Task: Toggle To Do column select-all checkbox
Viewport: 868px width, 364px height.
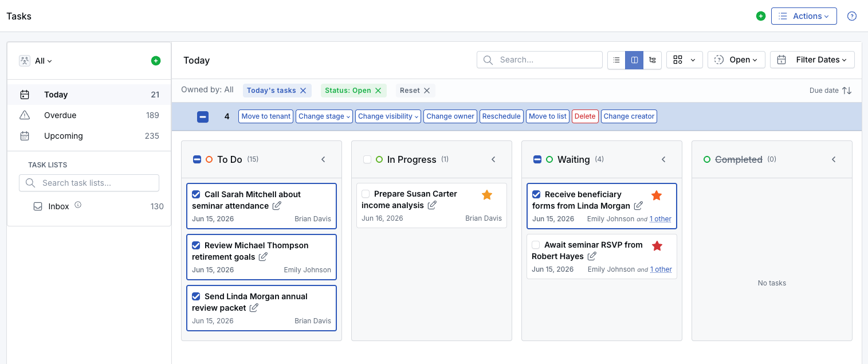Action: point(197,159)
